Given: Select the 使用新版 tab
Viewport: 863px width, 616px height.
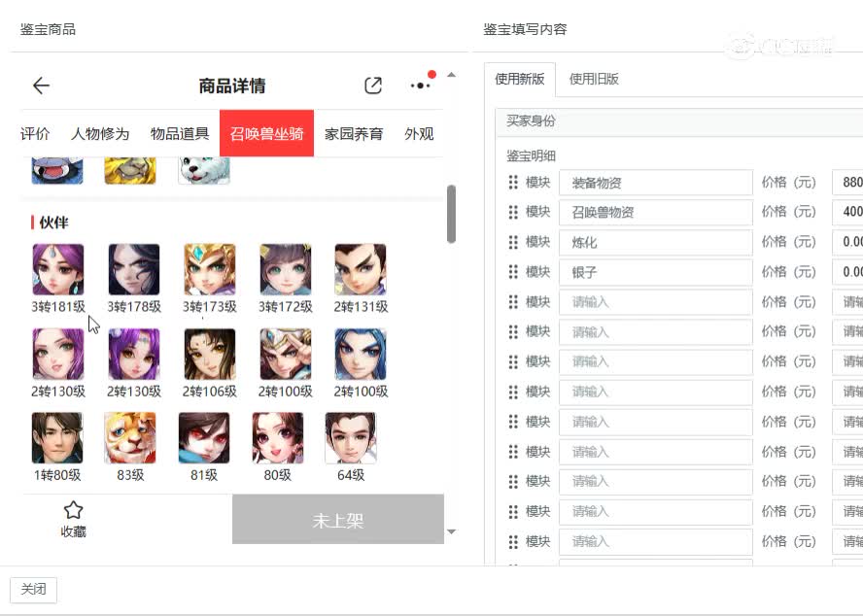Looking at the screenshot, I should pos(520,80).
